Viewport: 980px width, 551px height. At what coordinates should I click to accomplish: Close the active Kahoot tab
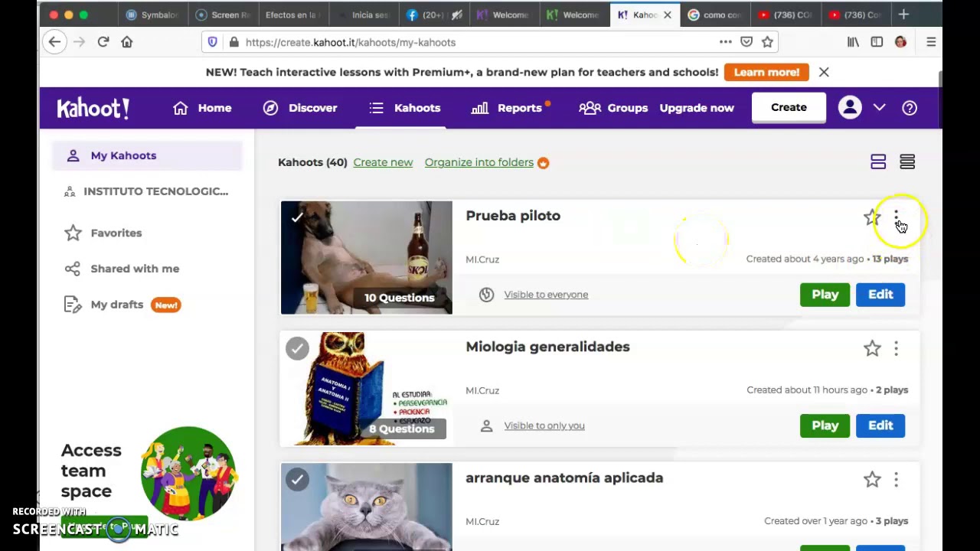point(667,15)
